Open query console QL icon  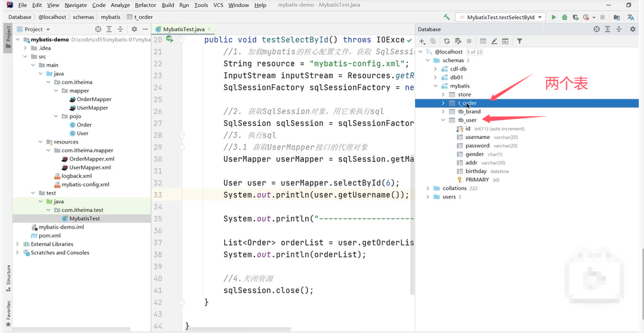tap(505, 41)
